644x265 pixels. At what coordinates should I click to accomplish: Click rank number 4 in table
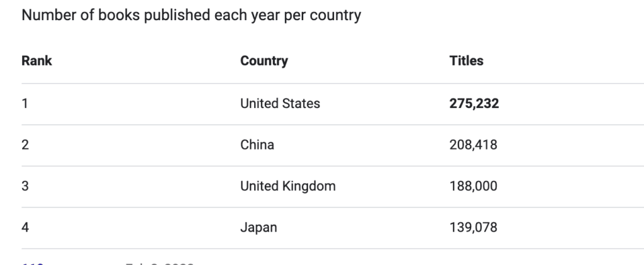tap(25, 227)
